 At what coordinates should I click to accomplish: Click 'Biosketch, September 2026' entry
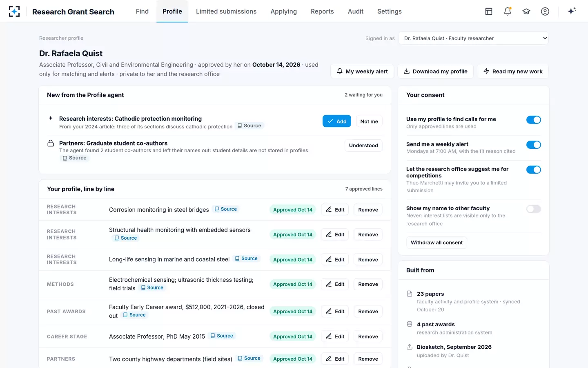pyautogui.click(x=454, y=347)
